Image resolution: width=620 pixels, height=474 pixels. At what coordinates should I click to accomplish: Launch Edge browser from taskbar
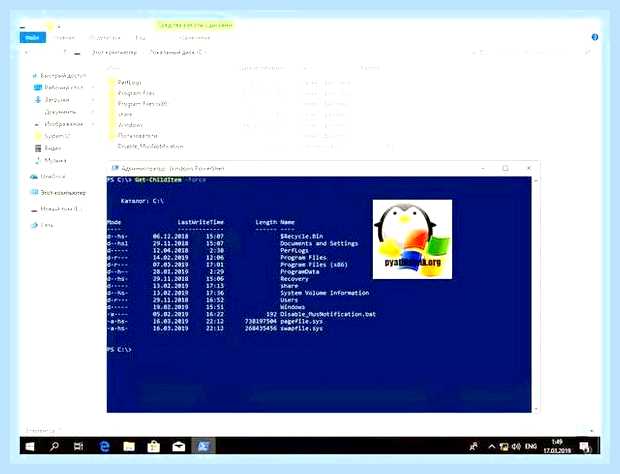(x=104, y=446)
